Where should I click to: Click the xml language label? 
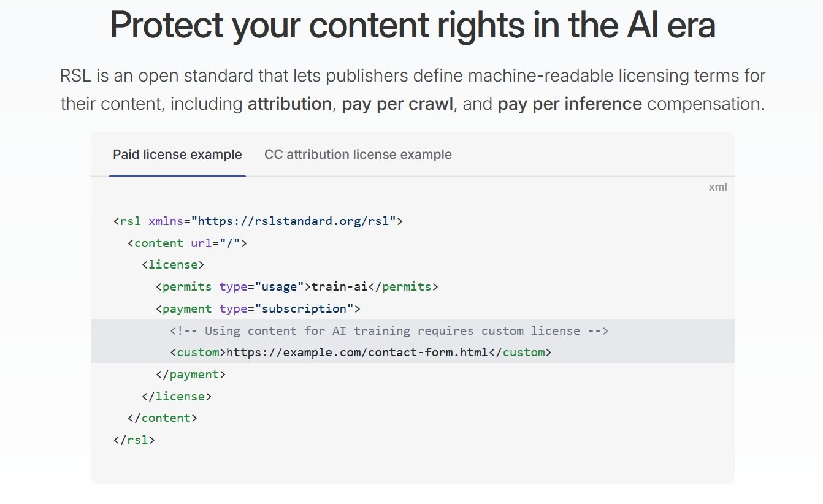(718, 187)
